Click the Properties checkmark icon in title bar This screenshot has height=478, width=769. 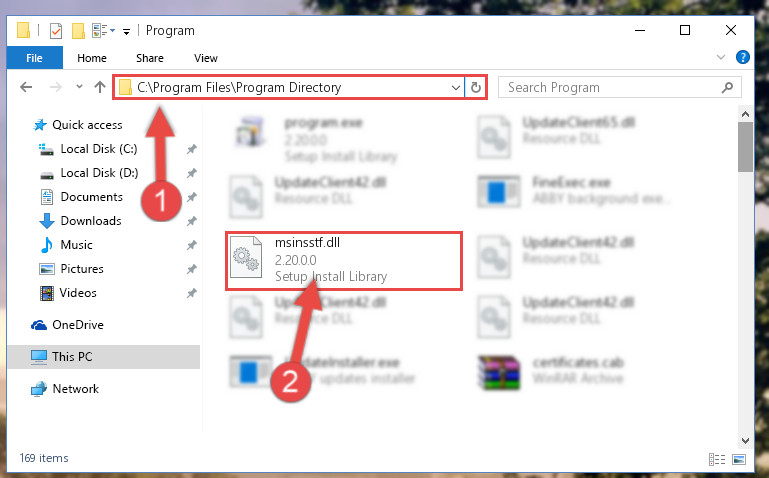[56, 31]
